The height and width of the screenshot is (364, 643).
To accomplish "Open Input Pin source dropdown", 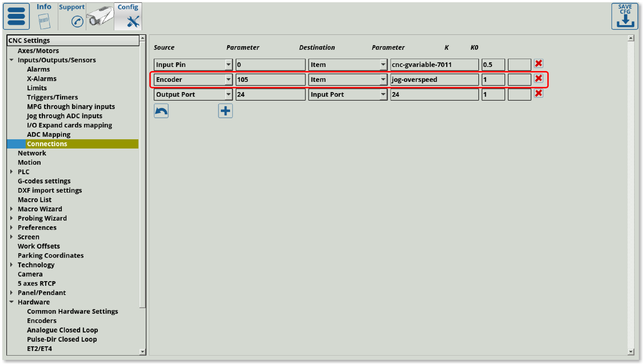I will (x=229, y=65).
